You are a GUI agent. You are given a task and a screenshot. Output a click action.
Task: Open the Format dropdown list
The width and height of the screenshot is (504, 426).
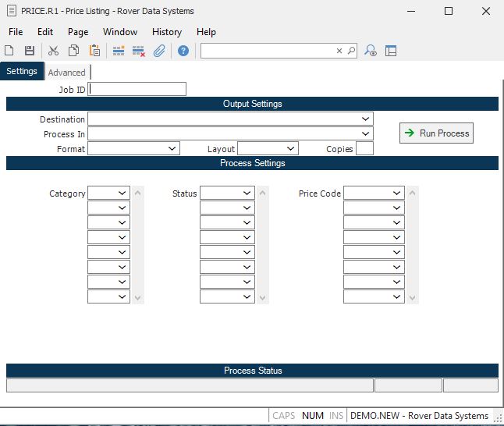coord(173,148)
